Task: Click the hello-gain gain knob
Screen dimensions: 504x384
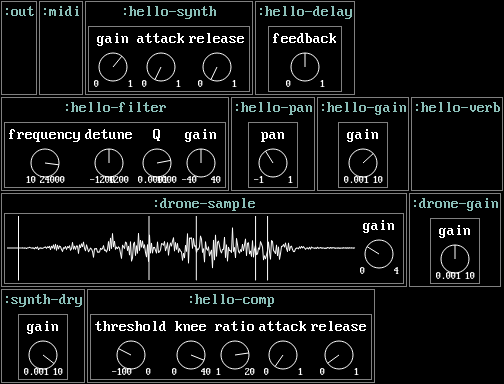Action: point(363,163)
